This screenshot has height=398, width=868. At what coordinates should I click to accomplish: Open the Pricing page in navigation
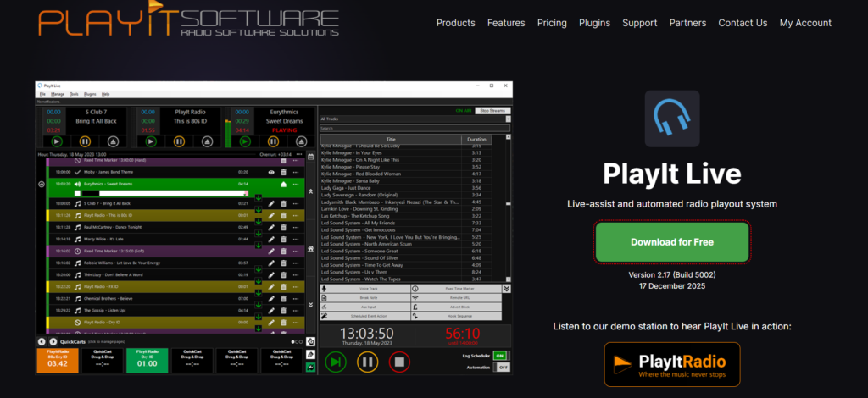click(x=552, y=23)
